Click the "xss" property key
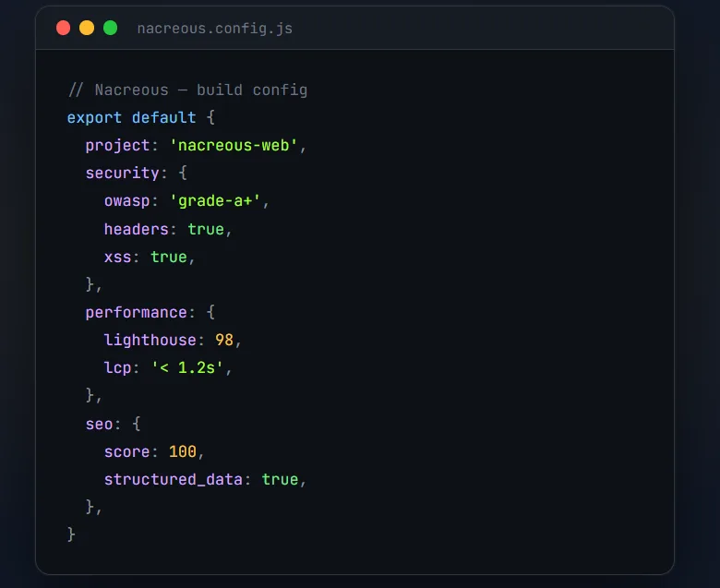This screenshot has height=588, width=720. tap(117, 257)
